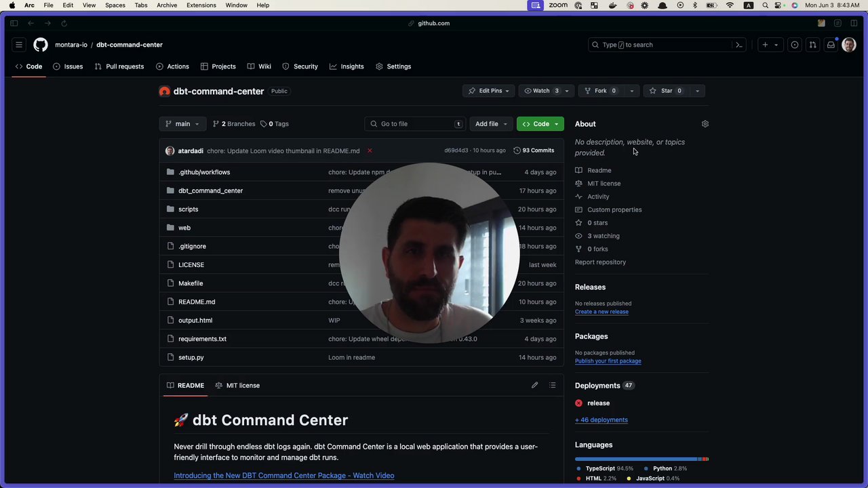Focus the Go to file field
This screenshot has width=868, height=488.
pyautogui.click(x=415, y=124)
